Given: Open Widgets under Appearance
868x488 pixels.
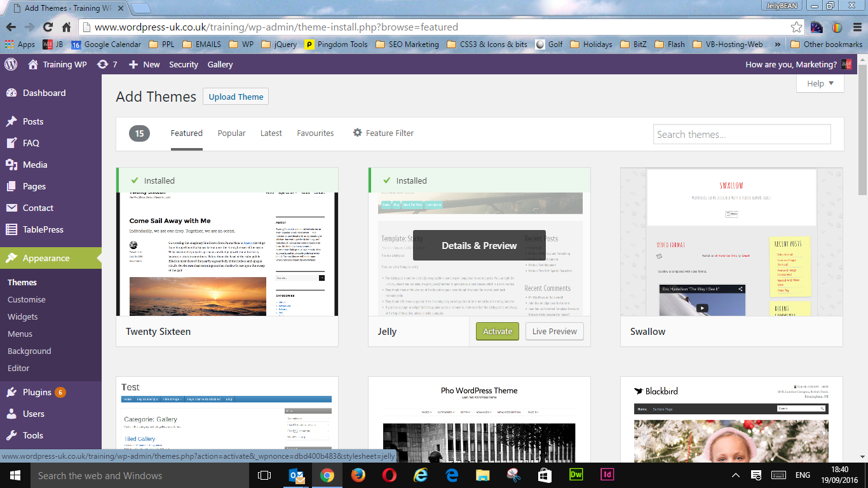Looking at the screenshot, I should click(23, 316).
